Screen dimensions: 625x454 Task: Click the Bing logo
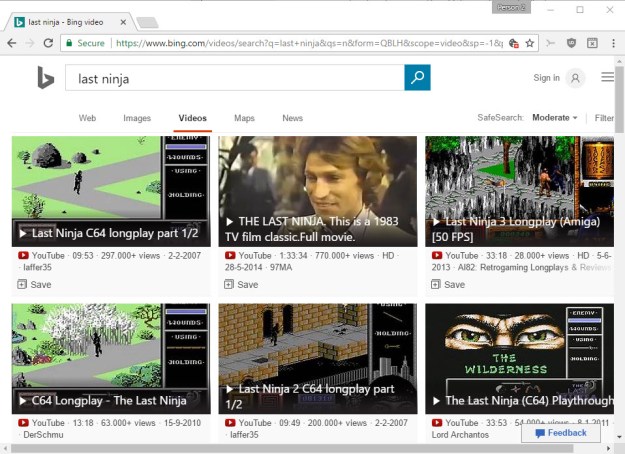click(45, 77)
